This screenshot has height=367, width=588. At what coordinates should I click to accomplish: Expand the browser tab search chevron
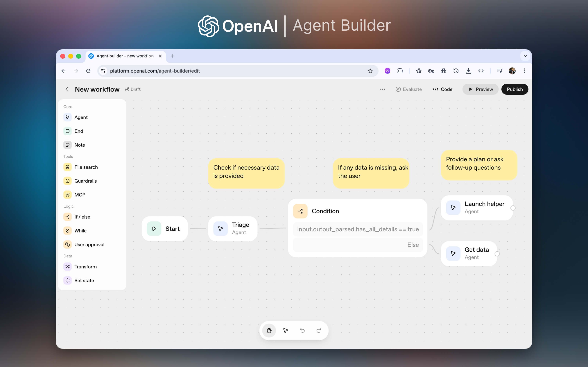tap(525, 56)
